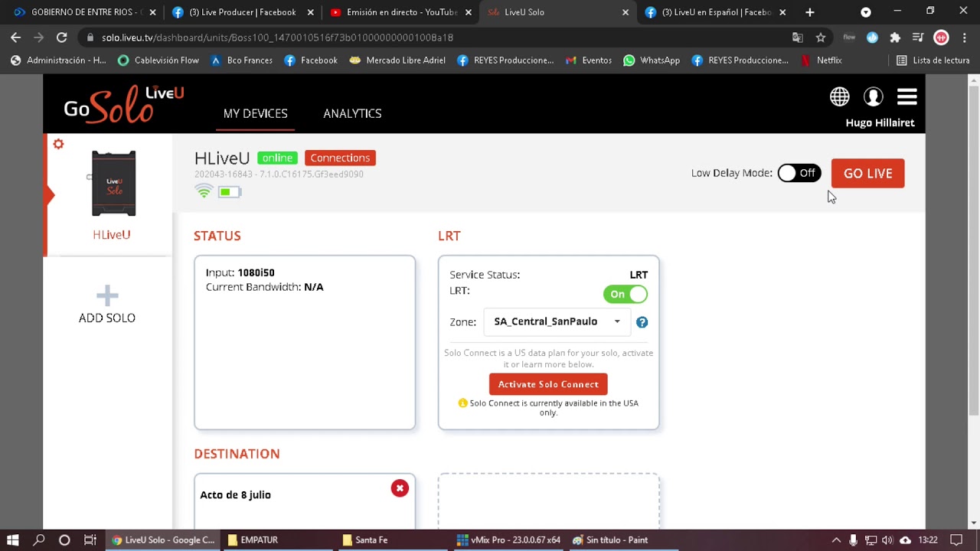Open the Windows Start menu
980x551 pixels.
(x=13, y=540)
